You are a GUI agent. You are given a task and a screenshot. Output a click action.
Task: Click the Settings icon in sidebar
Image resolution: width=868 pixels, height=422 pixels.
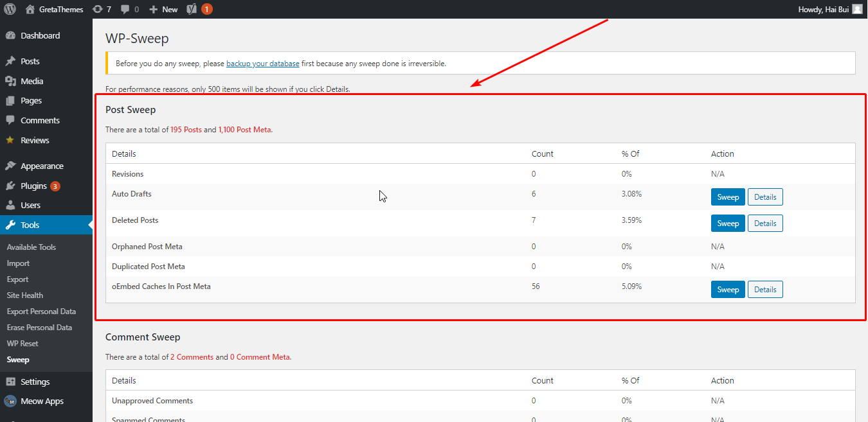pos(10,382)
